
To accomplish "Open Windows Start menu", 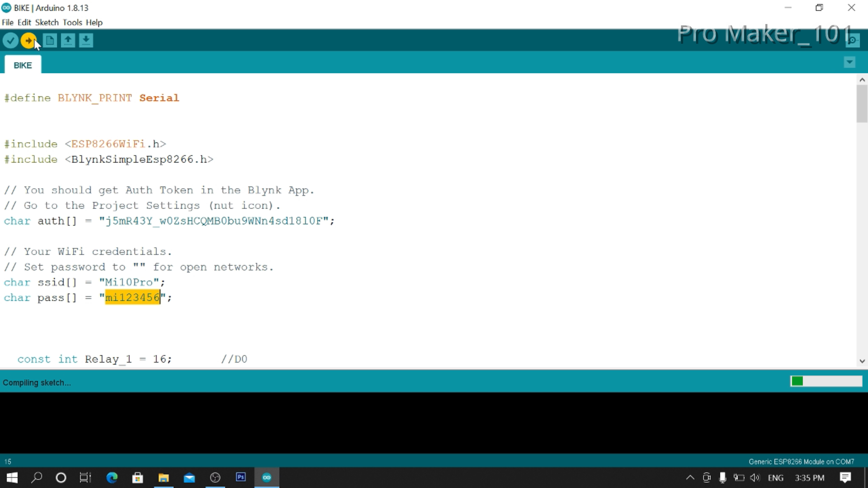I will tap(11, 478).
